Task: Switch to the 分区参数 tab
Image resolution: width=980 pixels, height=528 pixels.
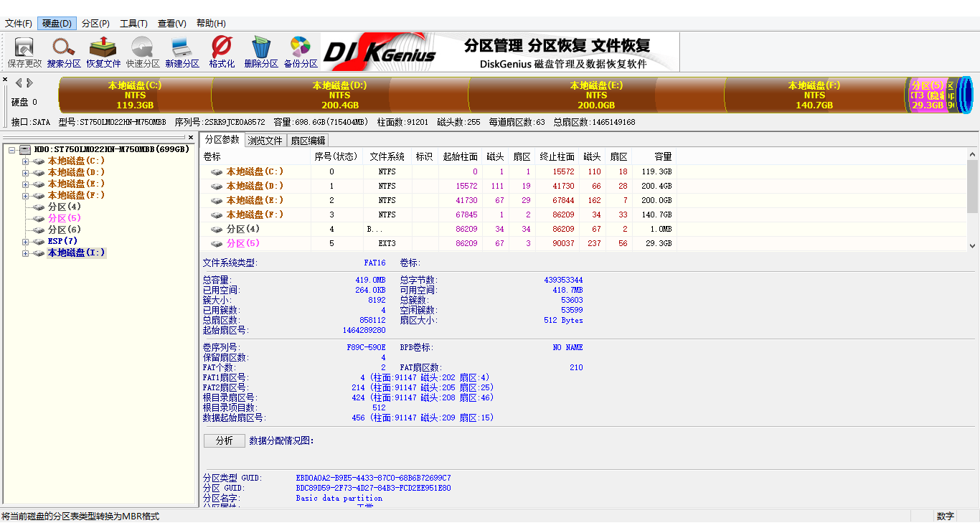Action: click(x=222, y=140)
